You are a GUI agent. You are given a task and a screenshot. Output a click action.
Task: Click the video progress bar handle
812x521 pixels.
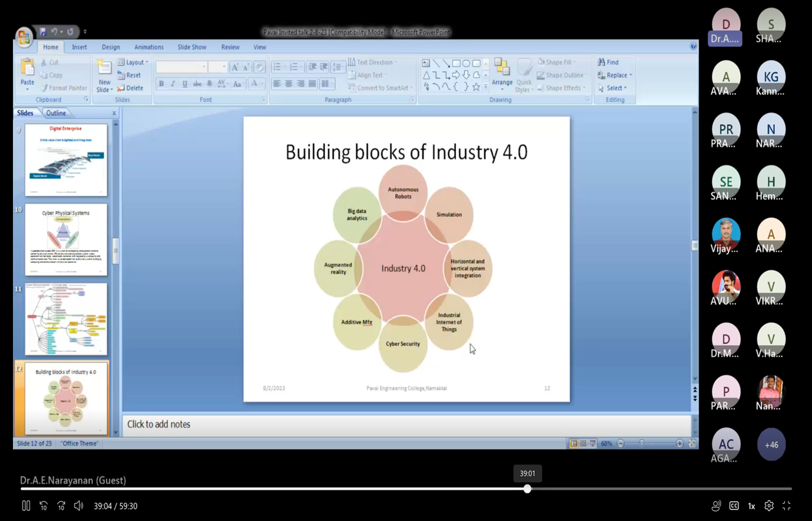(x=527, y=489)
